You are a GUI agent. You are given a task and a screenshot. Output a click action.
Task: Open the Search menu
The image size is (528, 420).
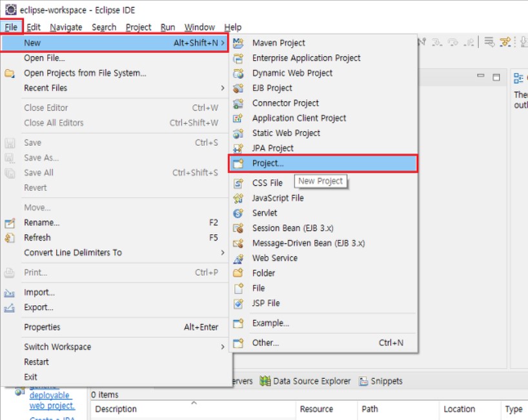pyautogui.click(x=104, y=27)
